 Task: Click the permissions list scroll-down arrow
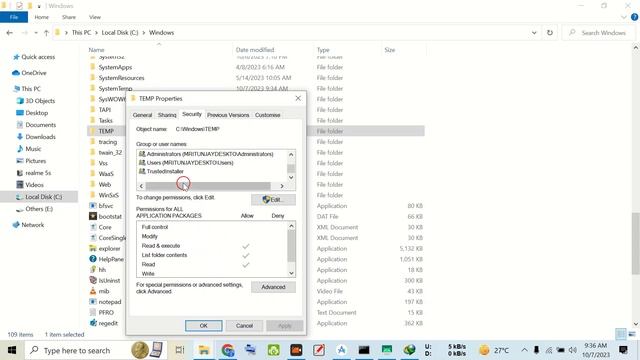(291, 273)
